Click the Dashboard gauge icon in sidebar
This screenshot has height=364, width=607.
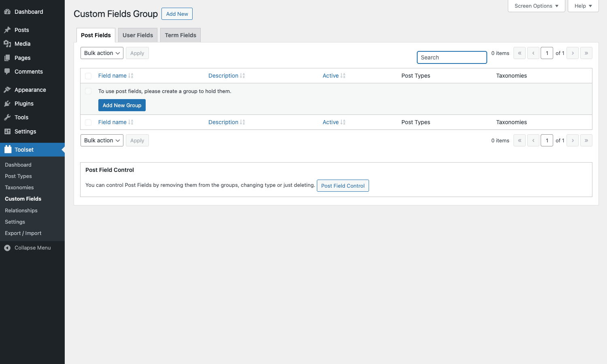7,12
